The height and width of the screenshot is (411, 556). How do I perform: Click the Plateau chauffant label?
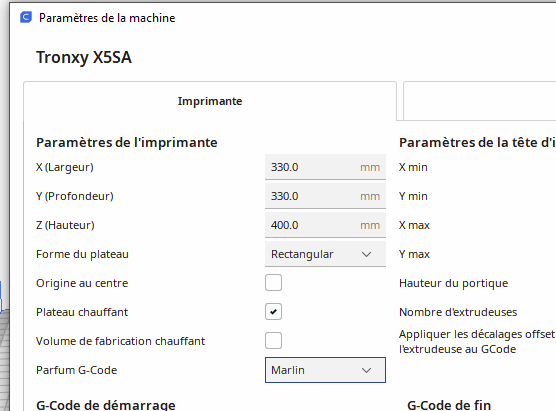click(x=82, y=312)
